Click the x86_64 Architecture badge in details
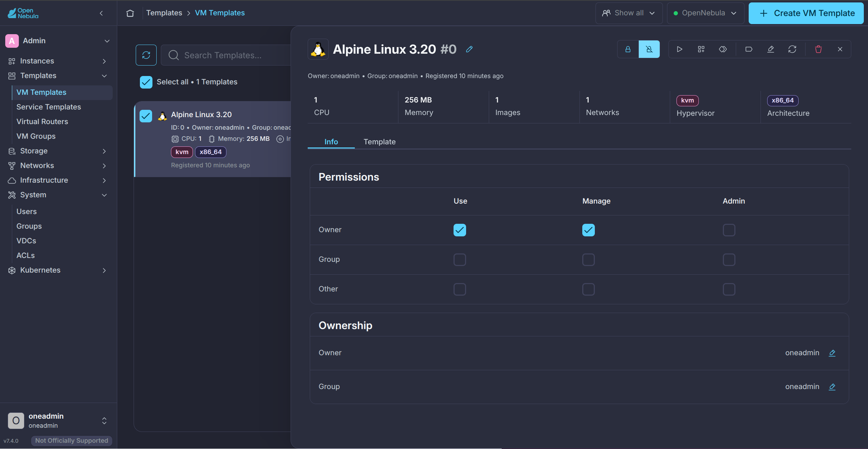Image resolution: width=868 pixels, height=449 pixels. pyautogui.click(x=783, y=100)
